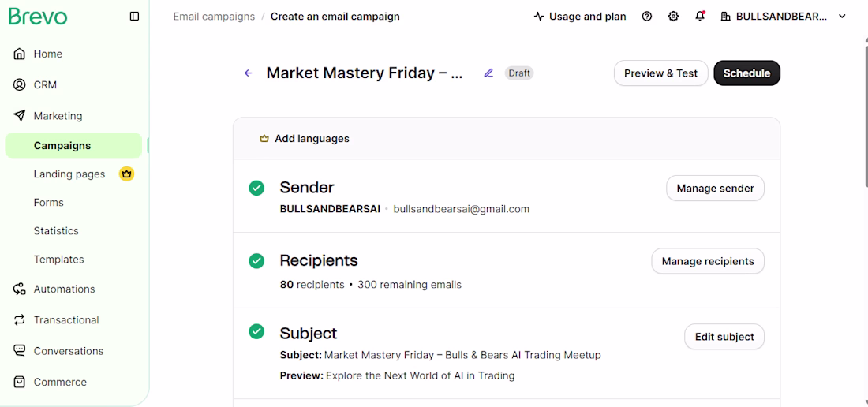Click the Usage and plan activity icon
868x407 pixels.
539,17
